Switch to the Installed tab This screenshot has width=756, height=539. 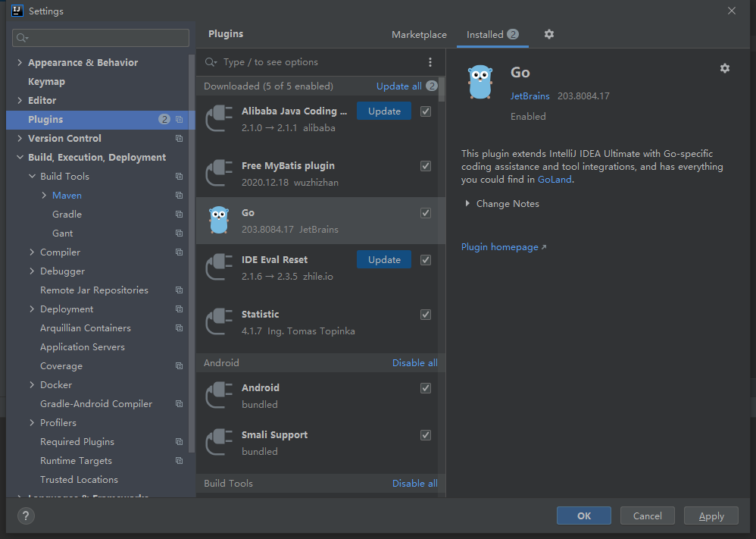click(x=492, y=35)
